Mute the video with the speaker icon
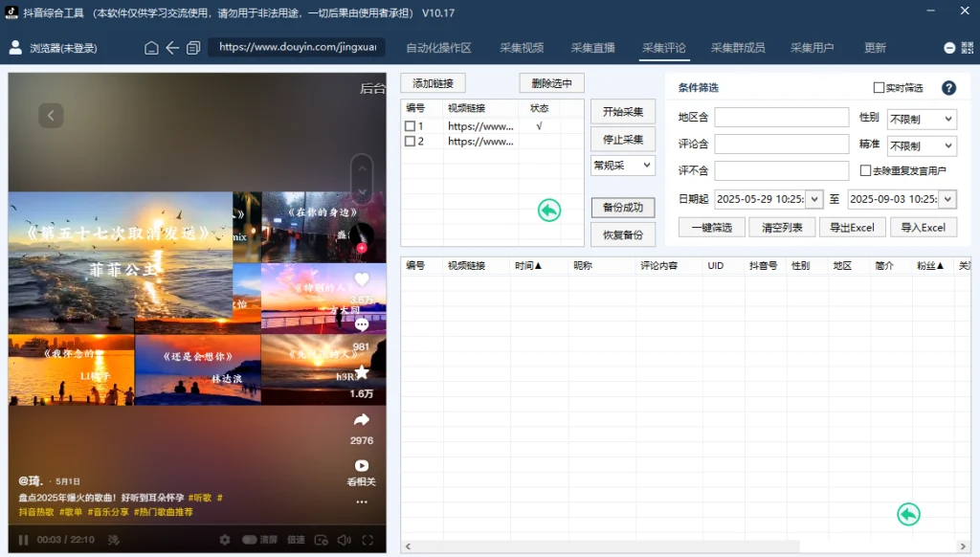The height and width of the screenshot is (557, 980). point(345,540)
